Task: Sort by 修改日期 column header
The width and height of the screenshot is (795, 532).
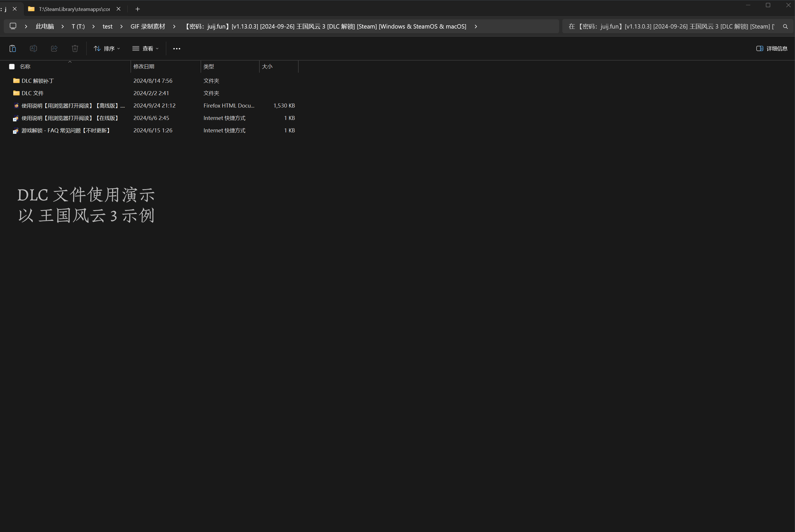Action: (x=144, y=67)
